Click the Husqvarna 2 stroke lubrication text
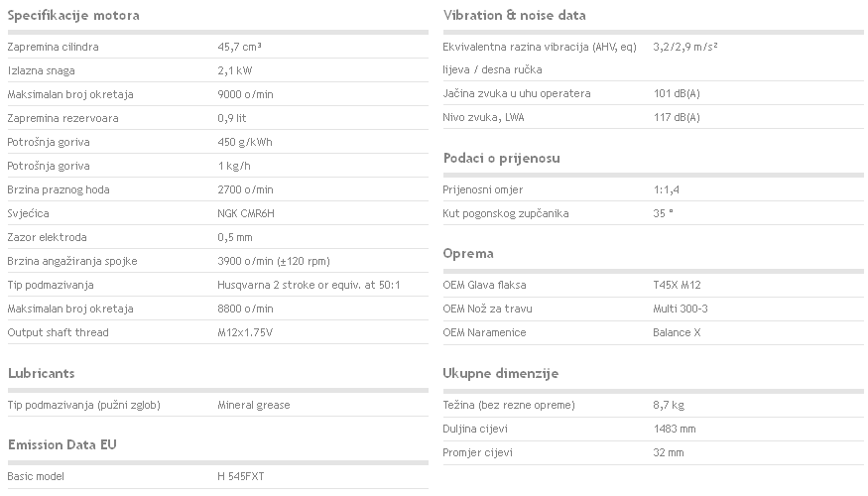 (309, 285)
